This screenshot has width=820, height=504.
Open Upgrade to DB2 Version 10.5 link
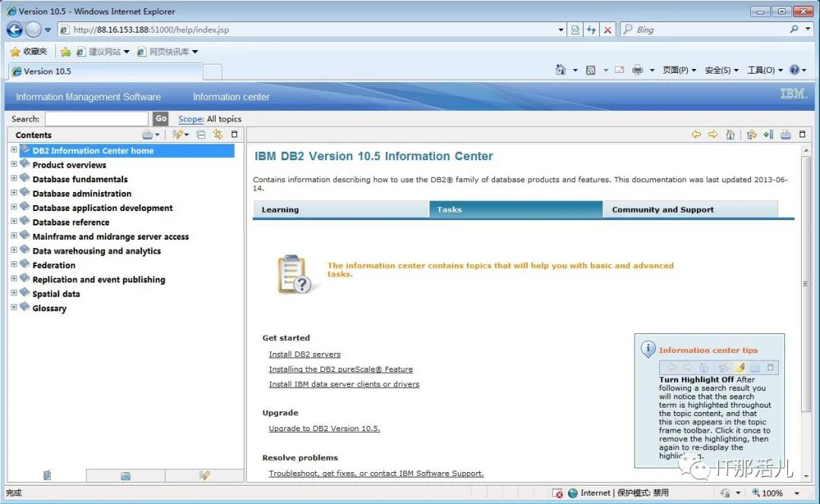pyautogui.click(x=324, y=429)
